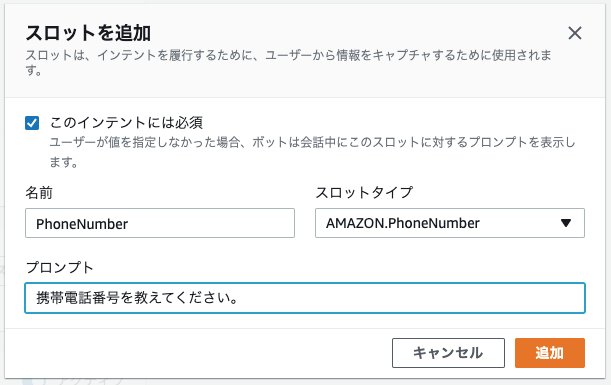The image size is (611, 385).
Task: Click the キャンセル button
Action: point(448,353)
